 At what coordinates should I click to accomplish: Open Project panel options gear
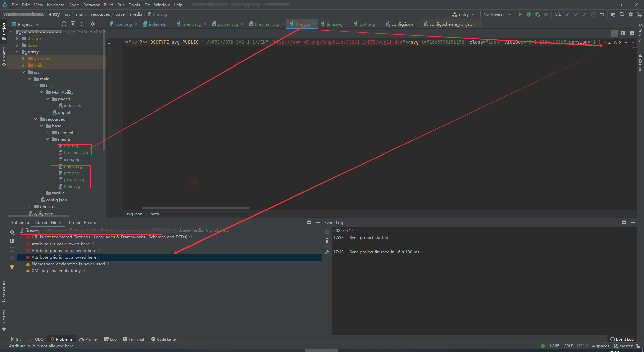[93, 24]
